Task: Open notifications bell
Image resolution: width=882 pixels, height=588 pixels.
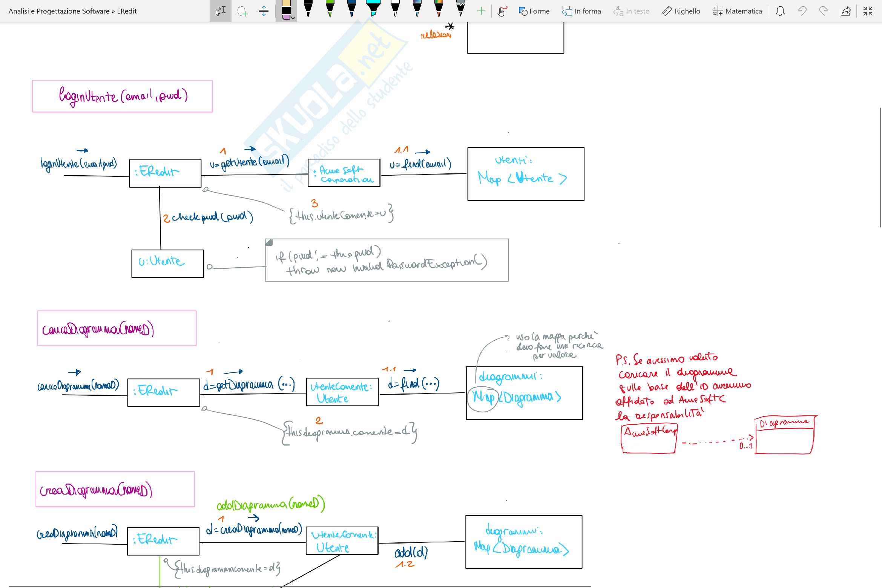Action: [780, 11]
